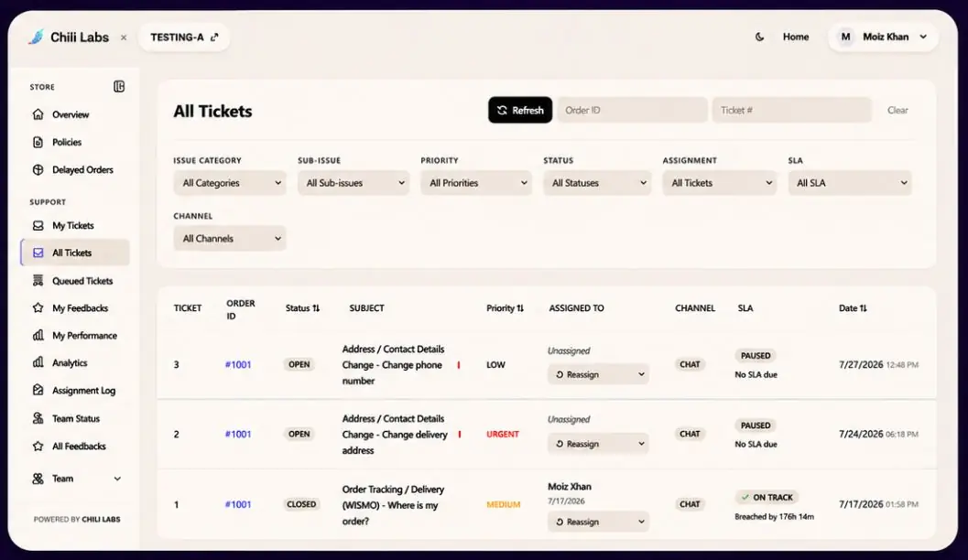
Task: Open order #1001 for ticket 1
Action: pos(238,504)
